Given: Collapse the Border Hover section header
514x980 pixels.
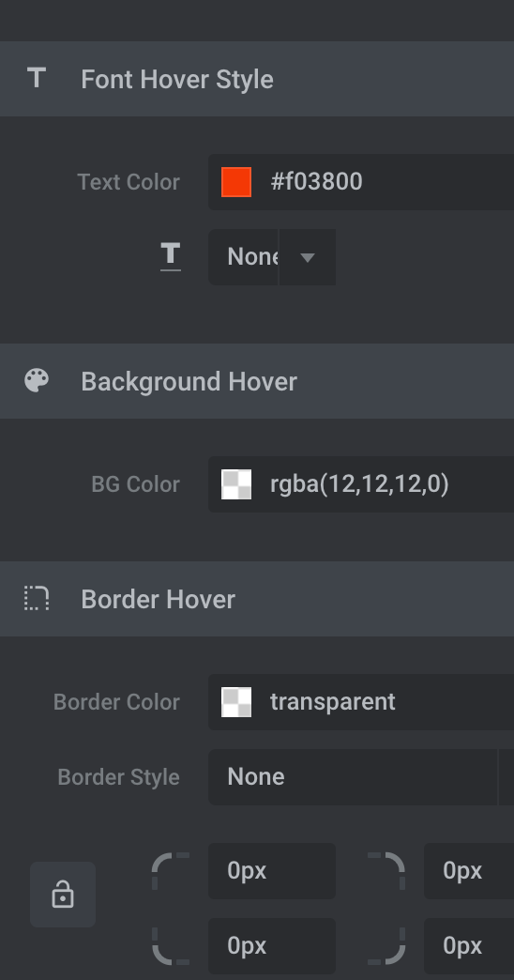Looking at the screenshot, I should tap(257, 599).
